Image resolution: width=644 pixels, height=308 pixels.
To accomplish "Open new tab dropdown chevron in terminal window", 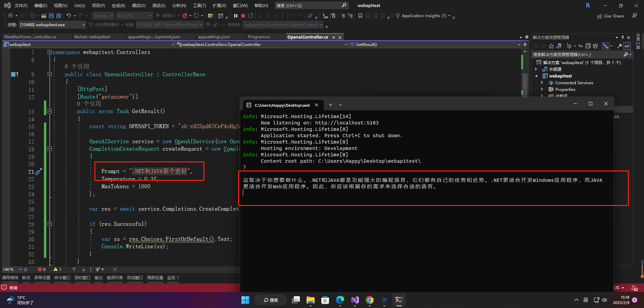I will click(x=340, y=105).
